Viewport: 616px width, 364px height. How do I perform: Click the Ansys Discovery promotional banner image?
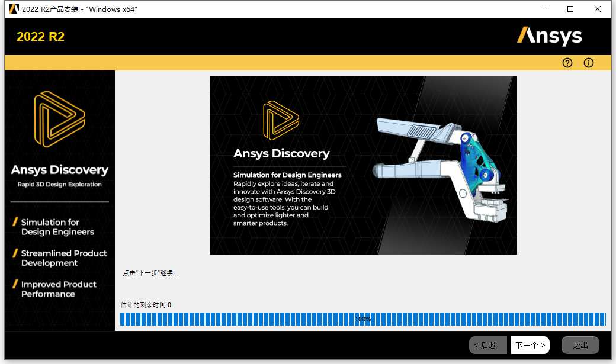click(x=363, y=165)
